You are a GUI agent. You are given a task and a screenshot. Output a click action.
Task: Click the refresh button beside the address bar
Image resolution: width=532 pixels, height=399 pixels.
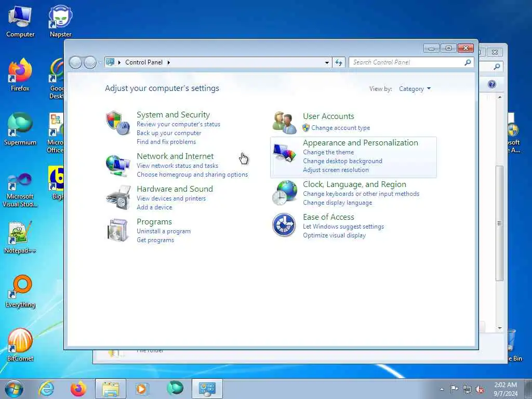339,62
